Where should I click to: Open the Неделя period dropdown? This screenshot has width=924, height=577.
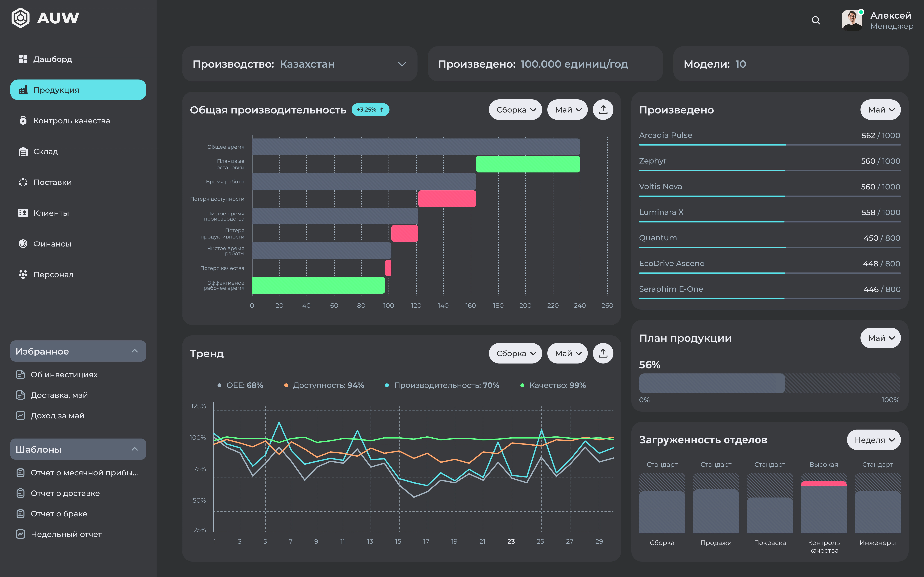click(874, 440)
